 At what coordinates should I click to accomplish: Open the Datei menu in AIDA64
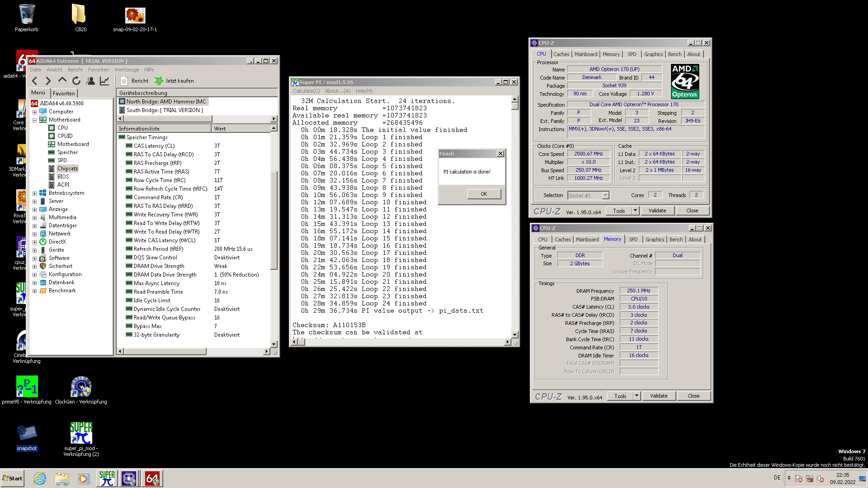[35, 70]
